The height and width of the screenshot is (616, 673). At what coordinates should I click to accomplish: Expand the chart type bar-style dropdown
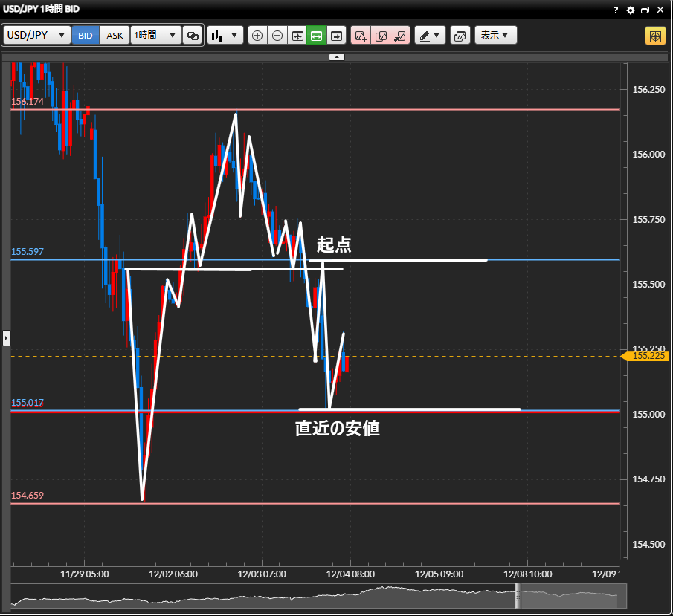pyautogui.click(x=225, y=36)
